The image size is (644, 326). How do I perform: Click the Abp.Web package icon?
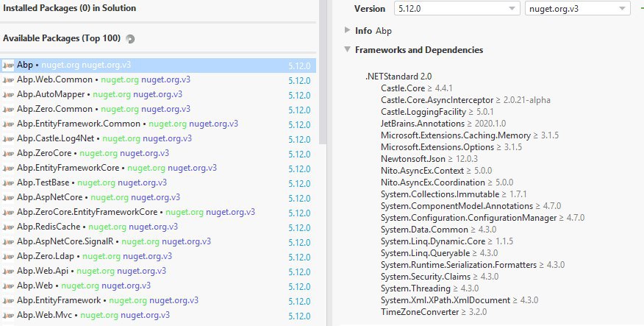pyautogui.click(x=8, y=286)
